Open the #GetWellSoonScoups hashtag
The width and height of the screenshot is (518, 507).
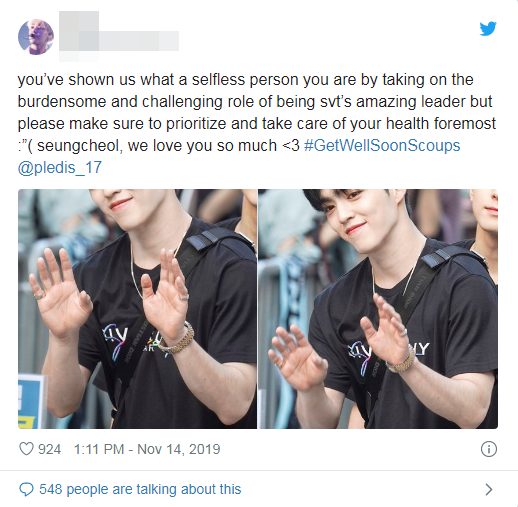(x=382, y=146)
